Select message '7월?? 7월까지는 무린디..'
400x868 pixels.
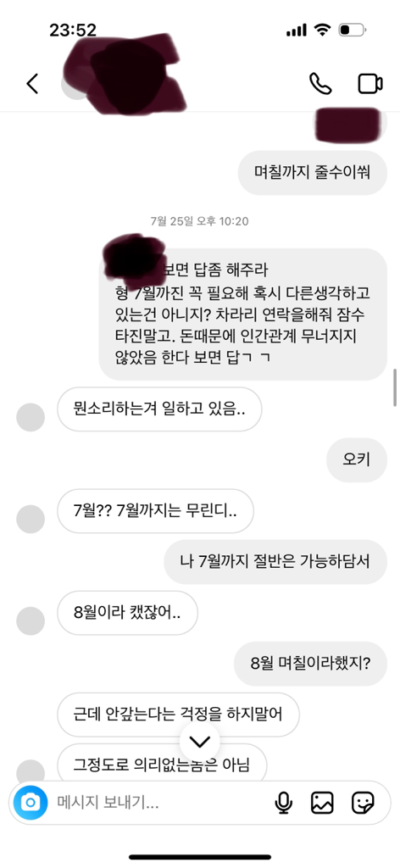coord(155,511)
